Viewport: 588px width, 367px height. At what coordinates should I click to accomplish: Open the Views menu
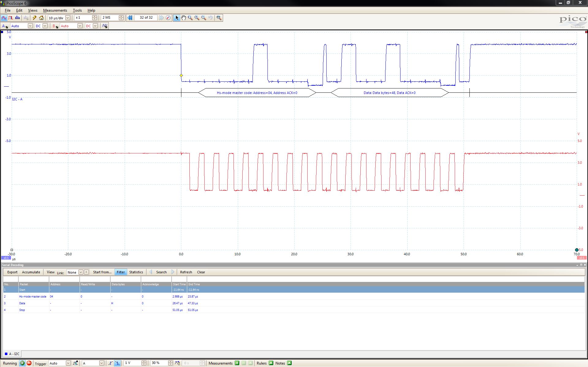click(x=33, y=10)
